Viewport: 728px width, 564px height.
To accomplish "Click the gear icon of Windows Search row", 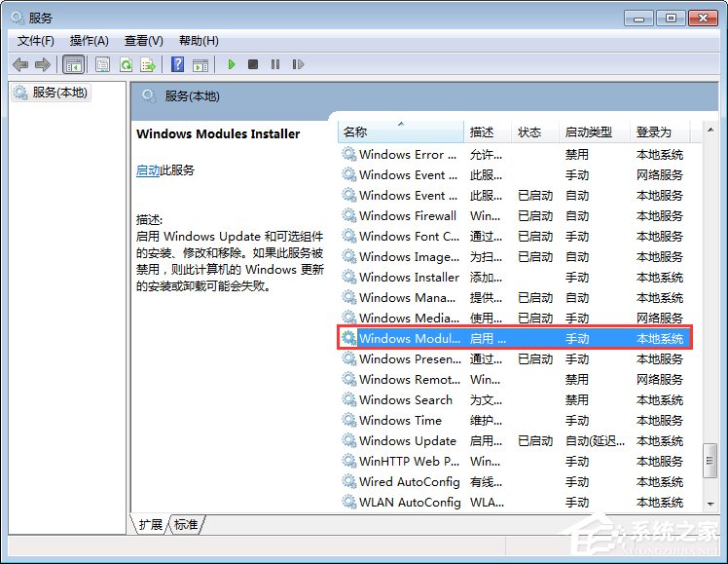I will (348, 399).
